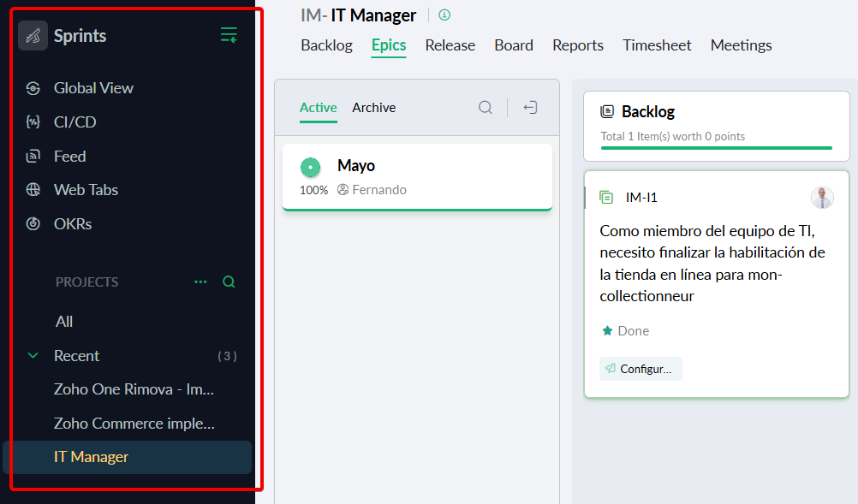Open the Projects more options ellipsis
858x504 pixels.
pyautogui.click(x=200, y=282)
